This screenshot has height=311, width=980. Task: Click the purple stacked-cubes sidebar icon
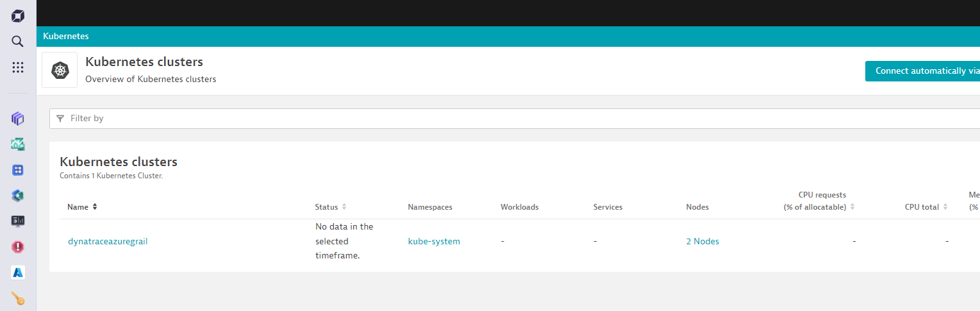pyautogui.click(x=18, y=118)
